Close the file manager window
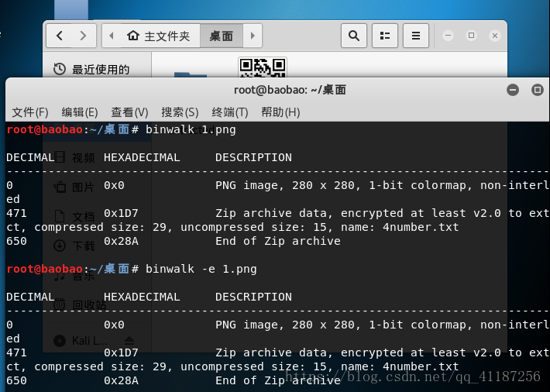Screen dimensions: 550x392 495,36
